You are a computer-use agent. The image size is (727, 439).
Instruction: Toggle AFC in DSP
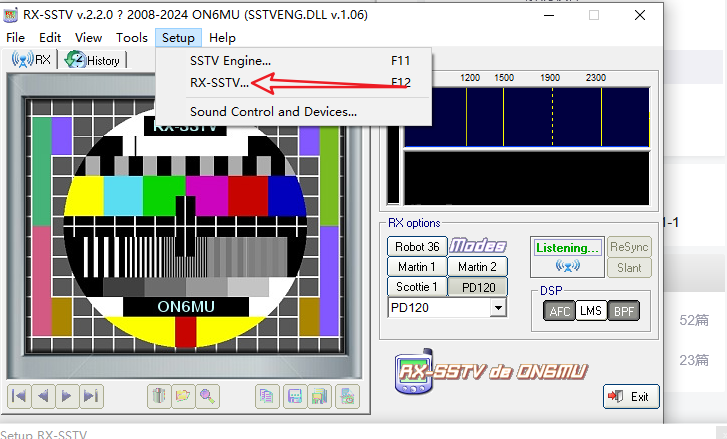(559, 311)
